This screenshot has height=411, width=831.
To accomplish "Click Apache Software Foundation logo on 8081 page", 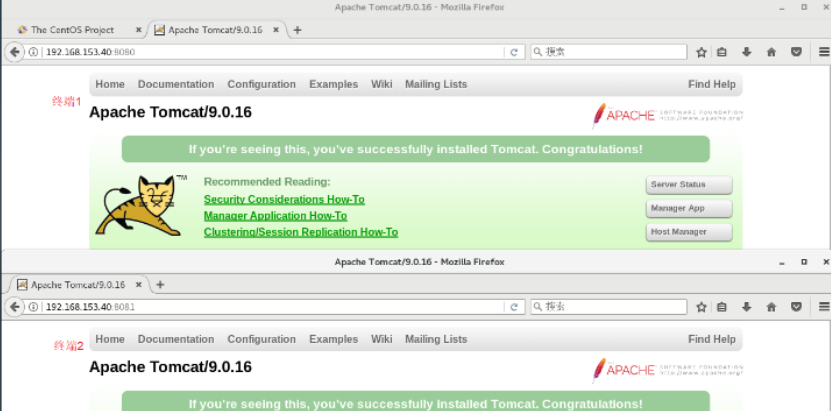I will (x=667, y=370).
